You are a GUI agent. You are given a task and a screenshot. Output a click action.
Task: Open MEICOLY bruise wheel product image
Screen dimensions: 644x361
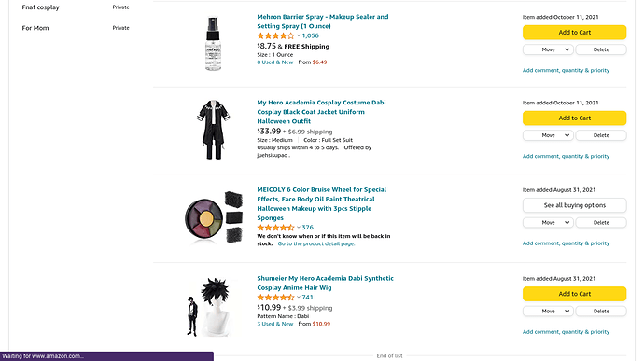(x=214, y=216)
